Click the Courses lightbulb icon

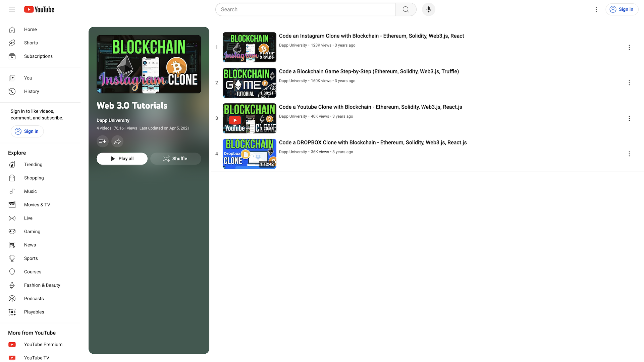[12, 272]
